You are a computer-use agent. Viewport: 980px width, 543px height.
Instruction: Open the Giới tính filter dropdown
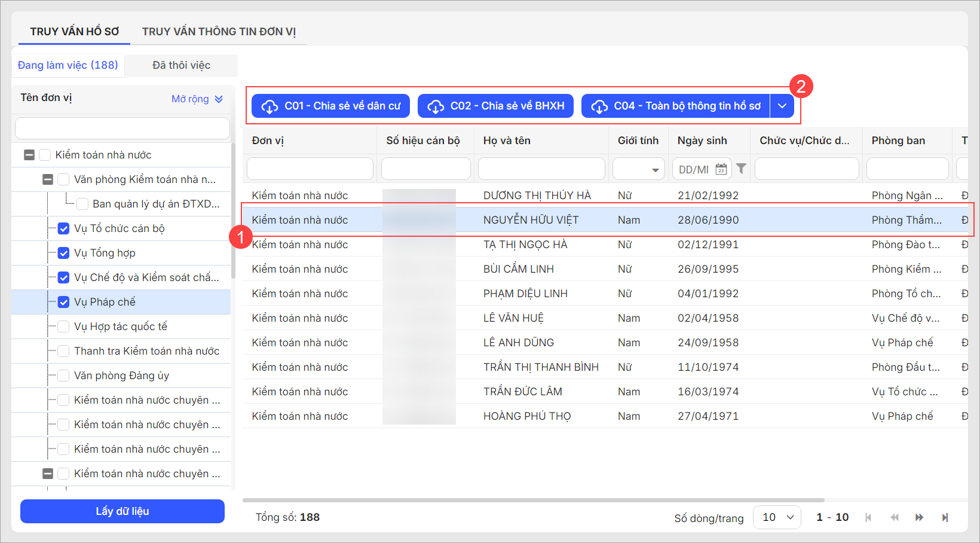coord(638,169)
